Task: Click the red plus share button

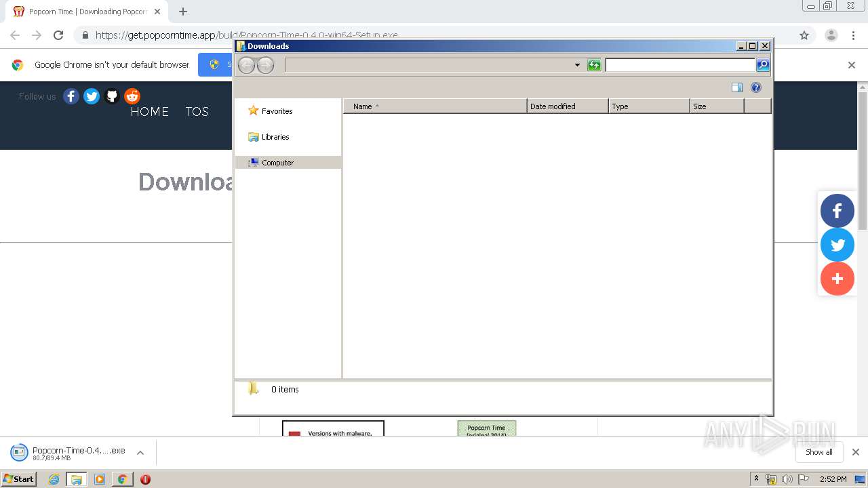Action: [x=837, y=279]
